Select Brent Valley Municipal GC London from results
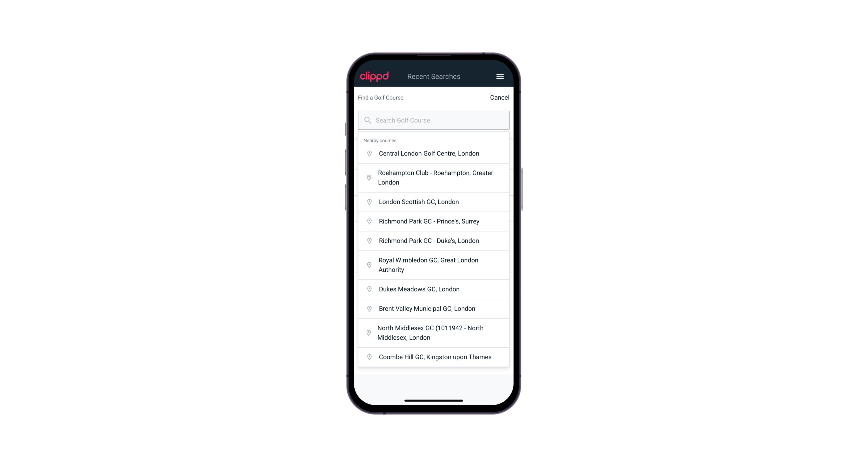Screen dimensions: 868x467 434,308
